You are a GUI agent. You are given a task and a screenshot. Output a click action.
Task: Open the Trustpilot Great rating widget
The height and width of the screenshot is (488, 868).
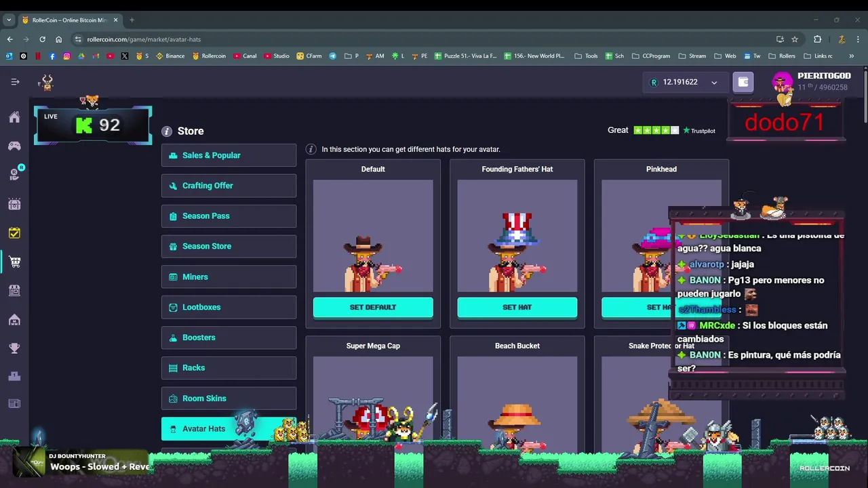[662, 130]
